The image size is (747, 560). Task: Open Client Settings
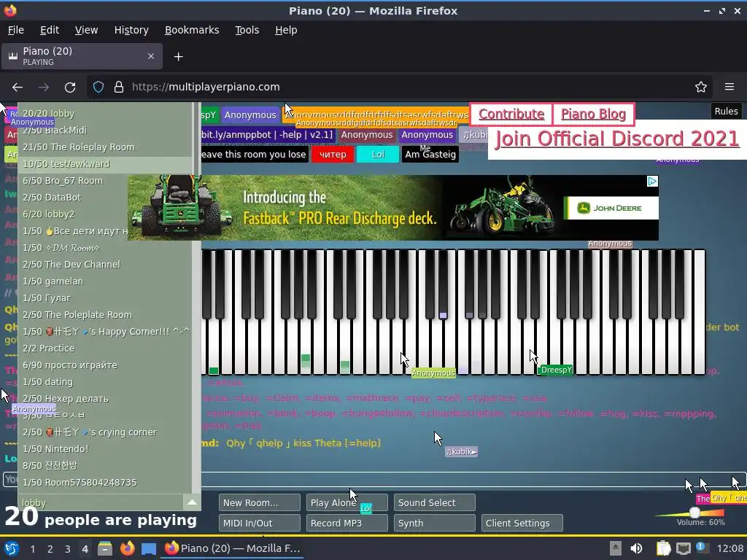(522, 523)
